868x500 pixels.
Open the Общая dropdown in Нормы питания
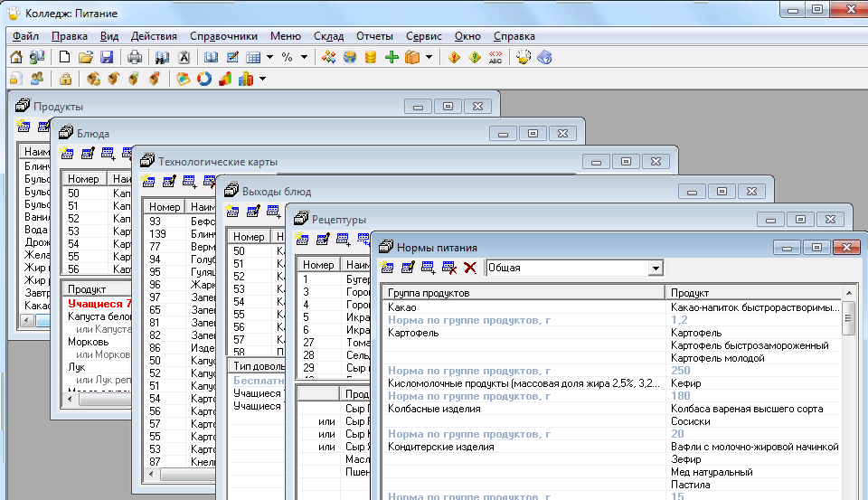coord(656,268)
